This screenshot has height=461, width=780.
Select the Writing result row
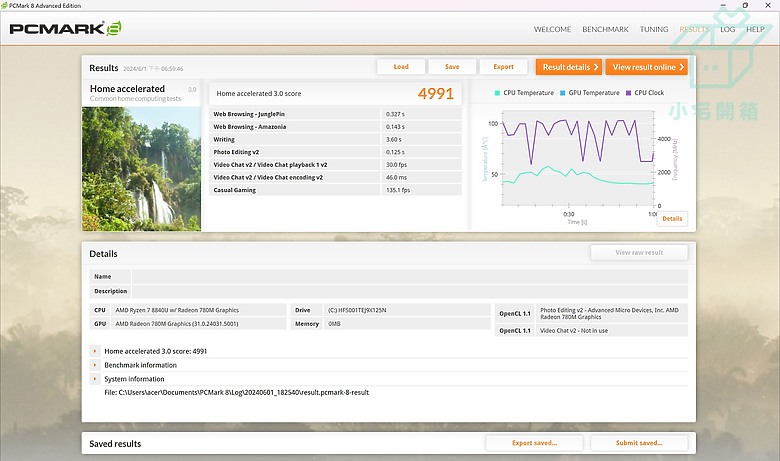pos(335,139)
